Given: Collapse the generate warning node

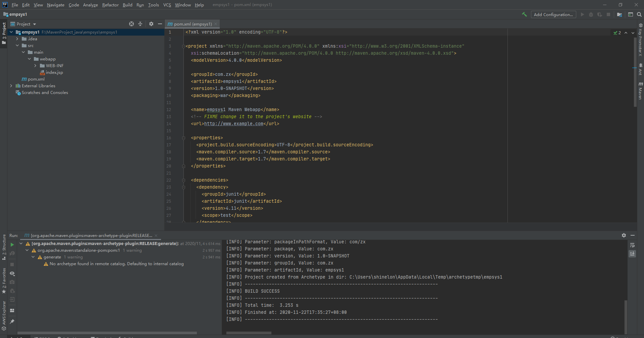Looking at the screenshot, I should click(33, 257).
